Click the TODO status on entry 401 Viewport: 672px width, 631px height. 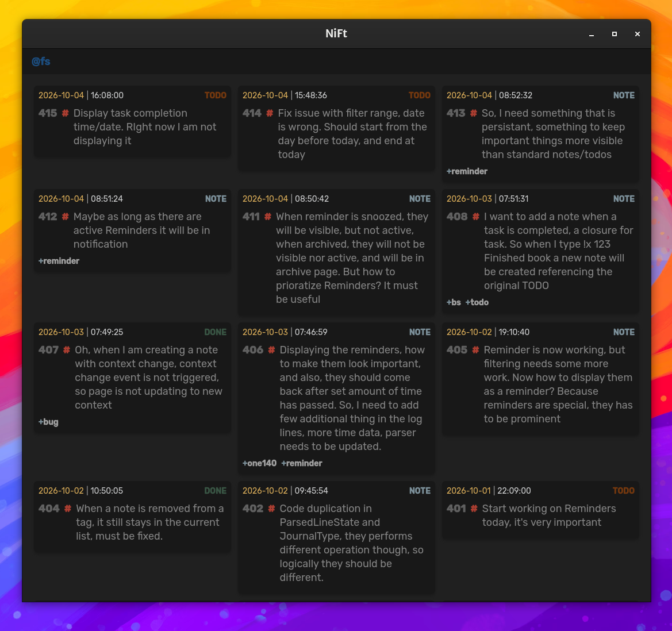coord(624,491)
